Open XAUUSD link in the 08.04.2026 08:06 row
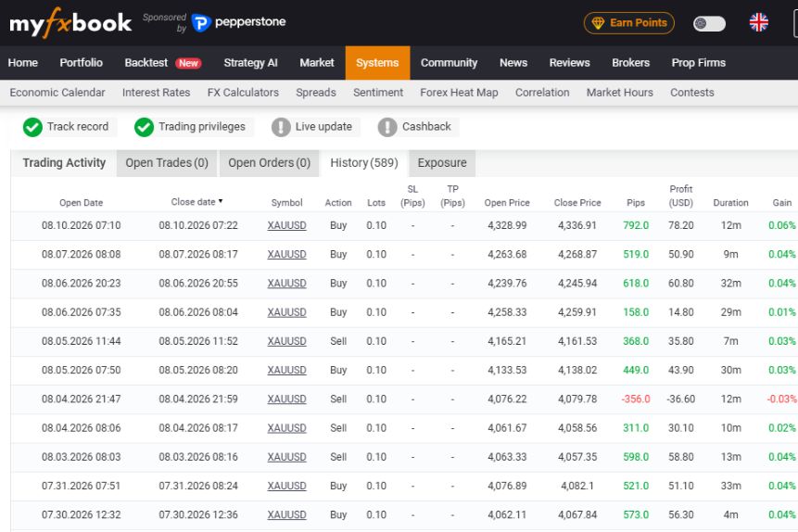Viewport: 798px width, 532px height. click(x=286, y=428)
